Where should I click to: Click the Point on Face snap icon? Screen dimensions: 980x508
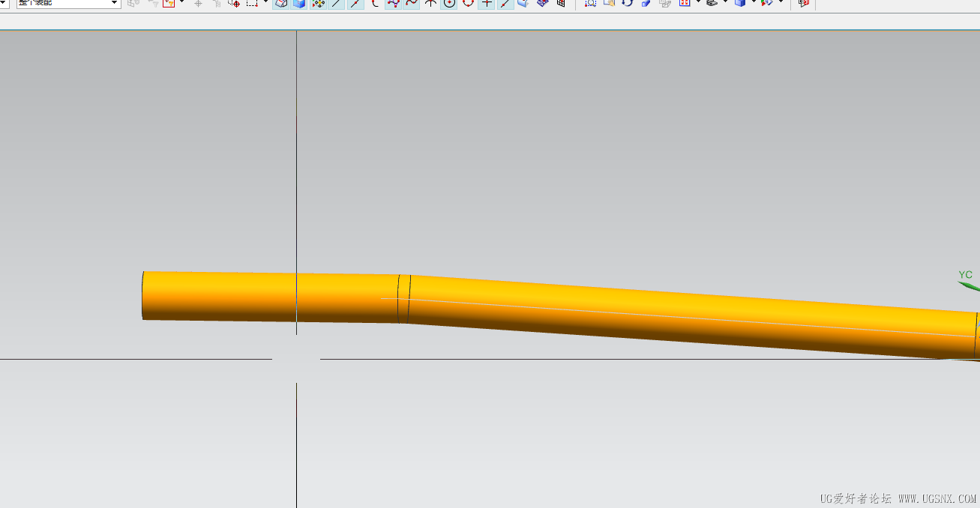pos(523,4)
